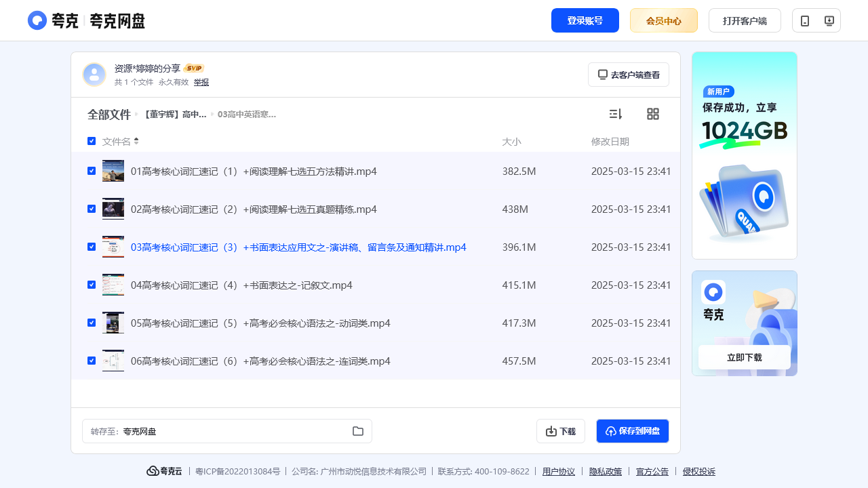The image size is (868, 488).
Task: Click the desktop download icon in header
Action: (x=829, y=20)
